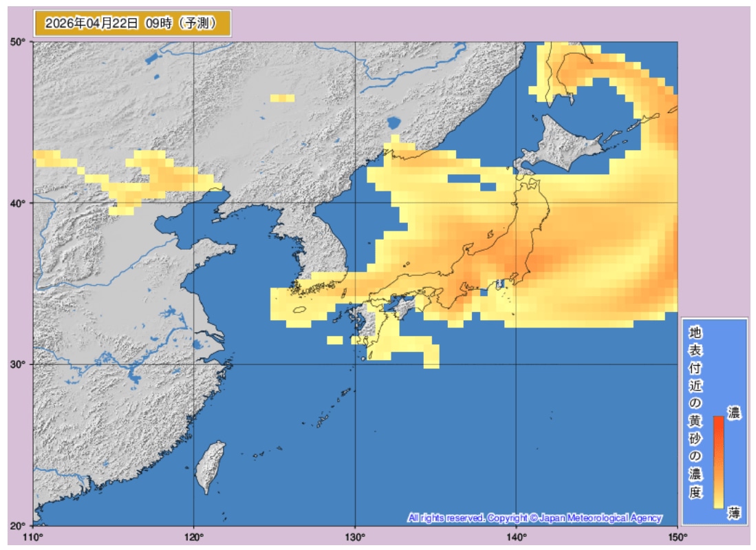The height and width of the screenshot is (550, 756).
Task: Click the large blue lake near 132°E 45°N
Action: click(x=393, y=124)
